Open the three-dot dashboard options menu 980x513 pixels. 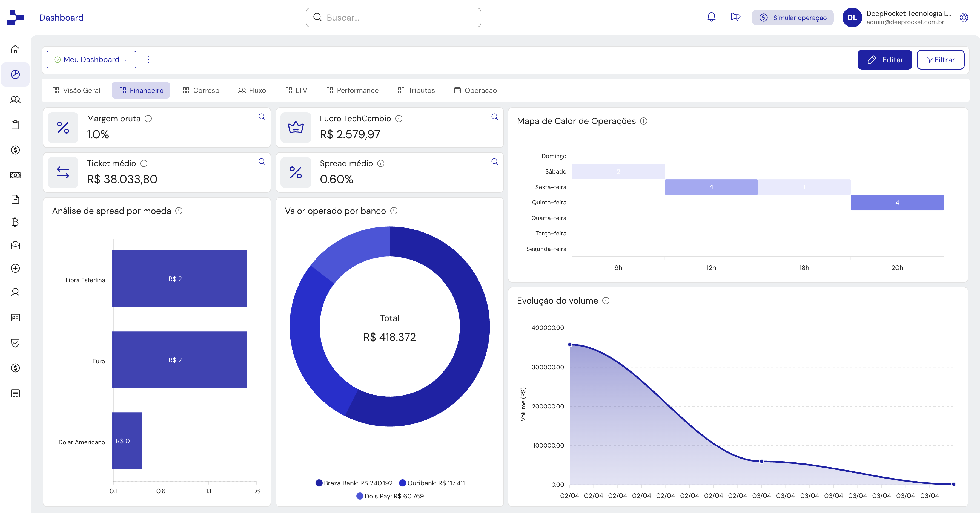point(148,60)
